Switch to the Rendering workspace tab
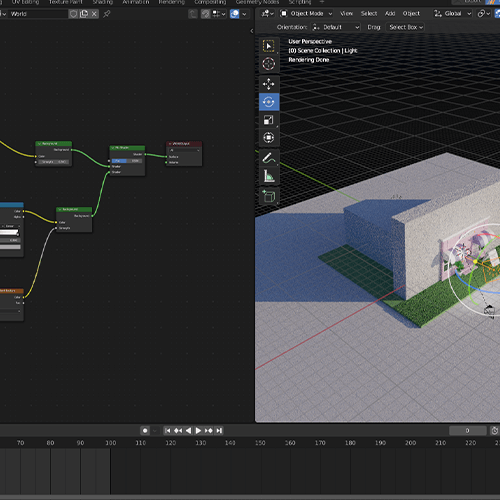 pyautogui.click(x=171, y=2)
